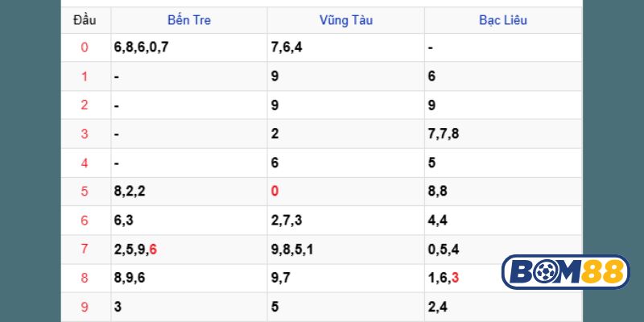Click the red 3 in Bạc Liêu column
Image resolution: width=644 pixels, height=322 pixels.
pyautogui.click(x=456, y=278)
